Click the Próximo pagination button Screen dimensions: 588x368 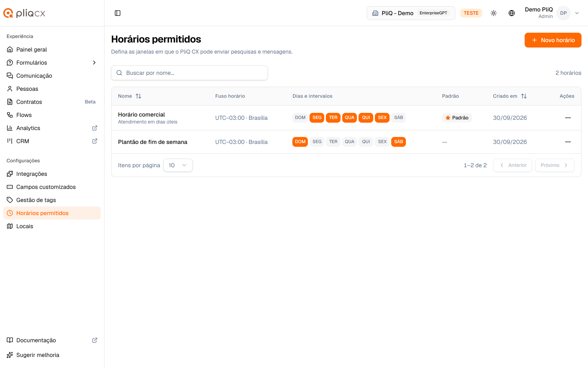click(555, 165)
